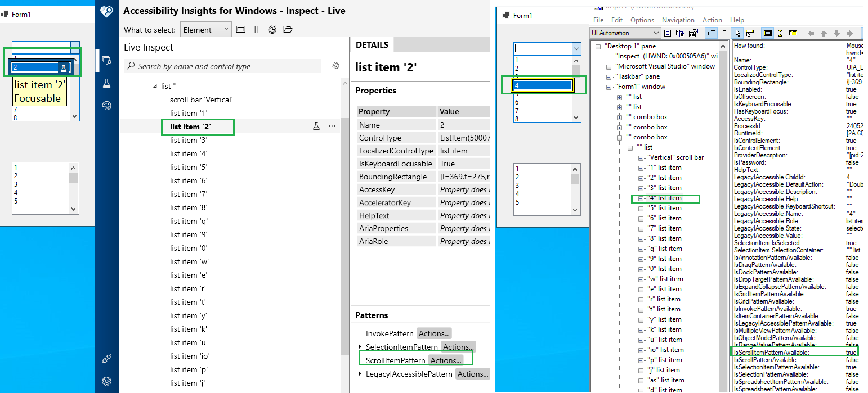Select list item '5' in Live Inspect tree

click(189, 167)
